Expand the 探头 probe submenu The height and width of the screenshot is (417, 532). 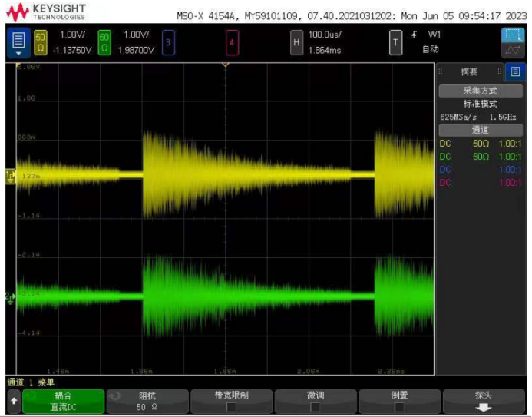pos(483,401)
